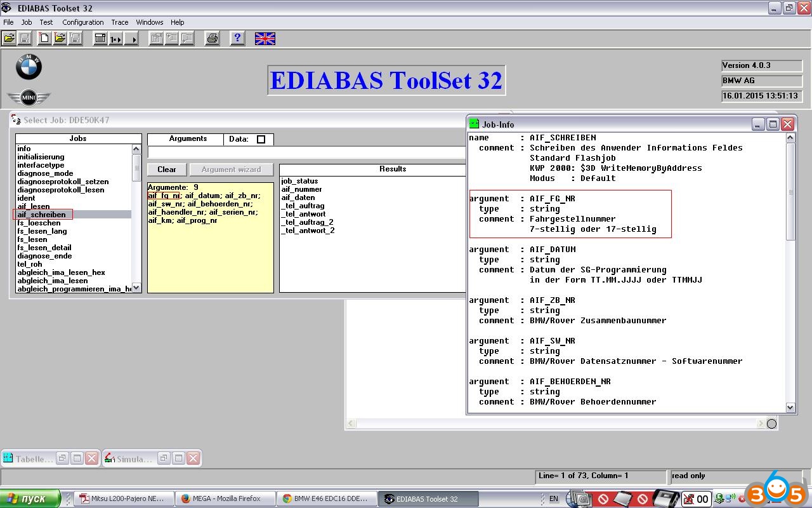Screen dimensions: 812x508
Task: Toggle the Data checkbox
Action: tap(261, 139)
